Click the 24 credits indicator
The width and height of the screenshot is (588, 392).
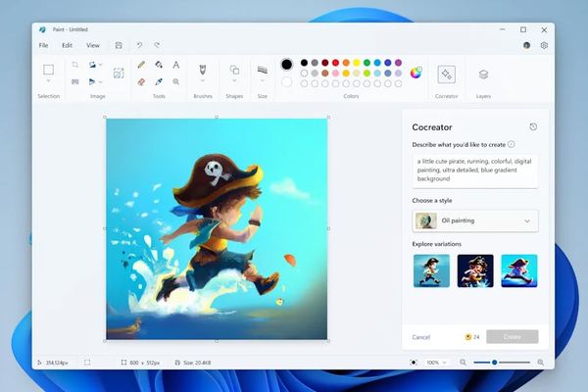pos(472,337)
